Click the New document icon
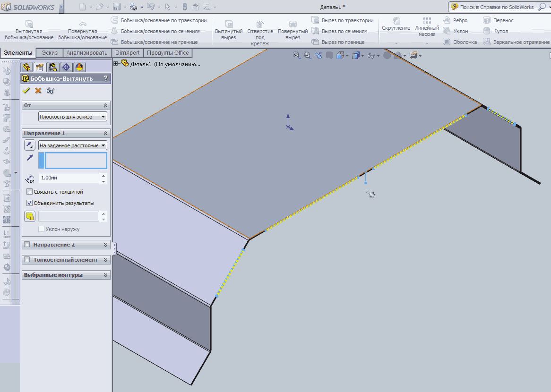The height and width of the screenshot is (392, 551). [x=82, y=7]
